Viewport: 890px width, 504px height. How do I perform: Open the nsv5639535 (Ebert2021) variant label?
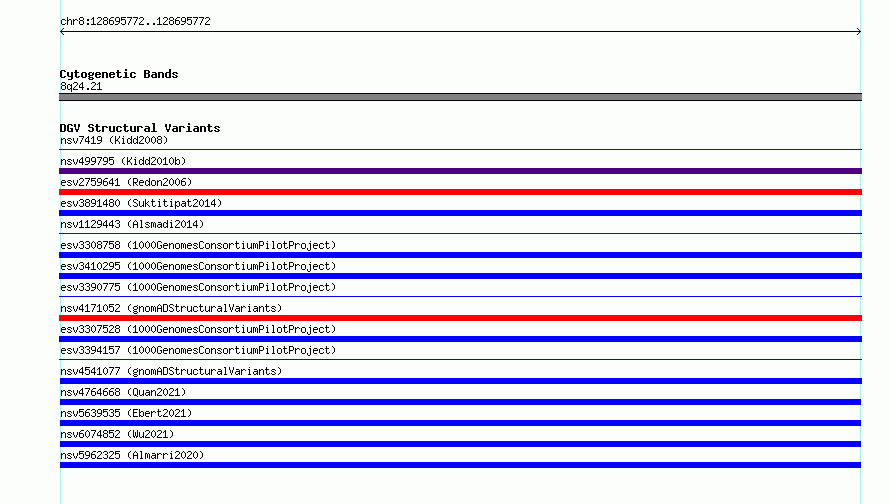click(126, 413)
